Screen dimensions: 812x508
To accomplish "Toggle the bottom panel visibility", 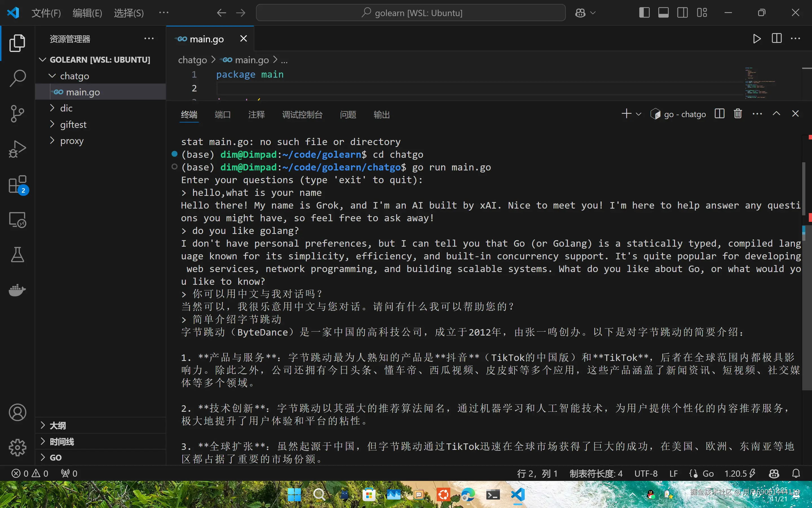I will pos(663,13).
